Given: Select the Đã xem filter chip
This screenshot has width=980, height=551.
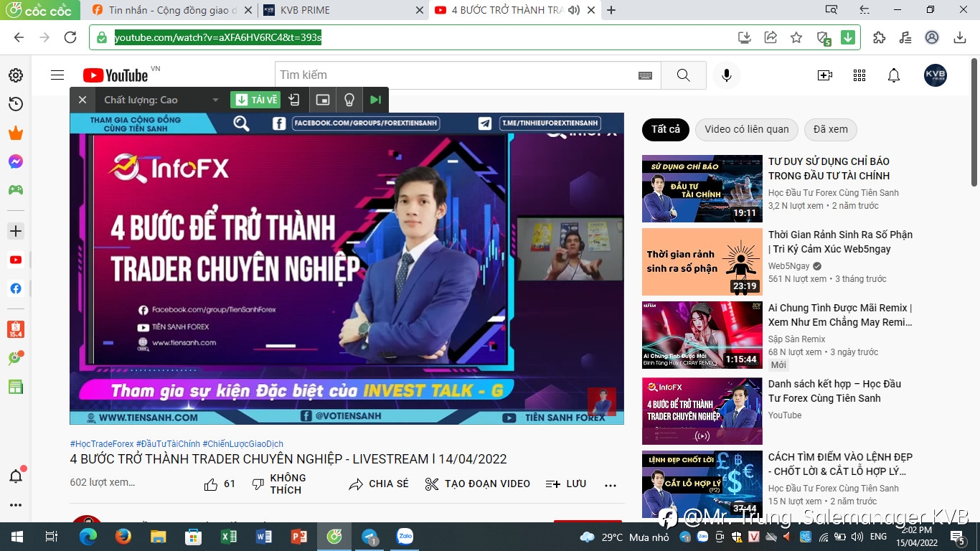Looking at the screenshot, I should [x=830, y=130].
